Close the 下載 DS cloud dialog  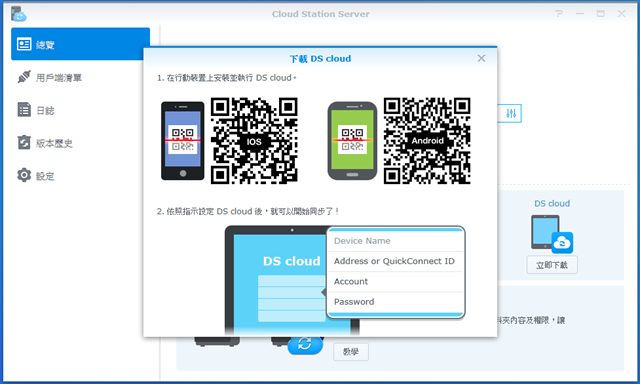(481, 58)
